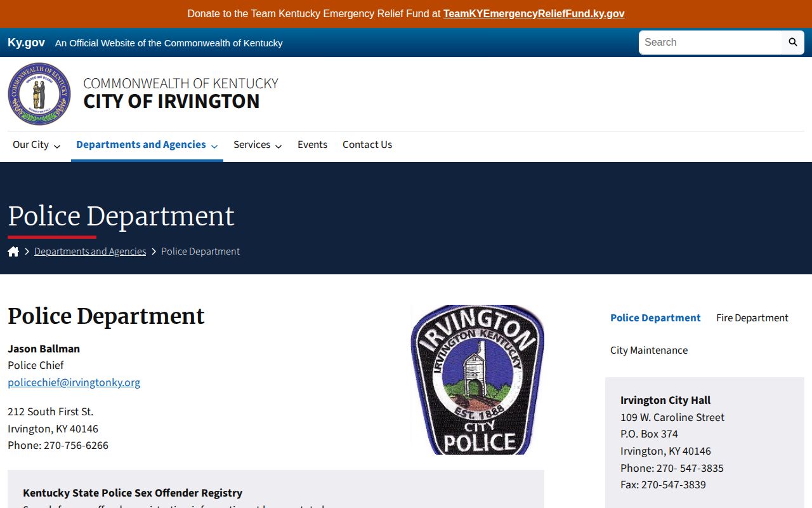Select Police Department sidebar link
The image size is (812, 508).
(x=655, y=317)
